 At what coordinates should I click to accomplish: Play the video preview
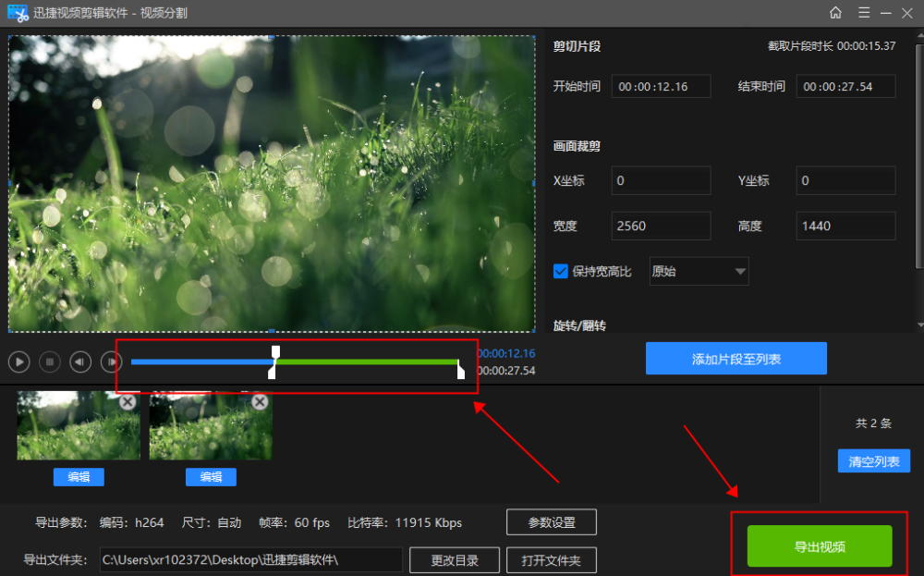point(18,362)
